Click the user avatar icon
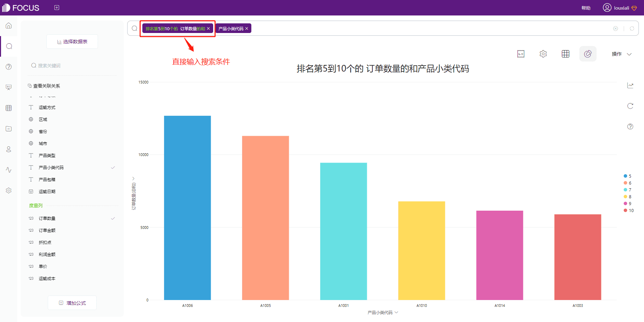 pyautogui.click(x=607, y=8)
